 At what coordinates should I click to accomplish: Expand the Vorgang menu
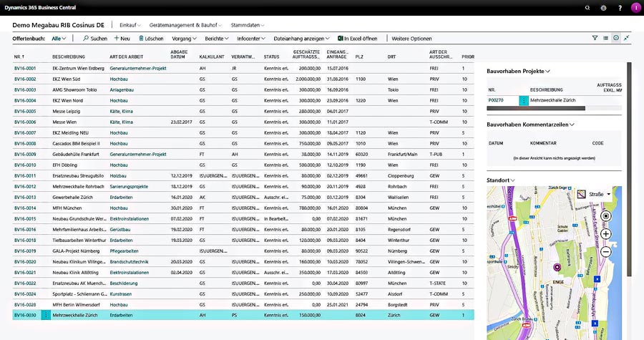pos(184,38)
